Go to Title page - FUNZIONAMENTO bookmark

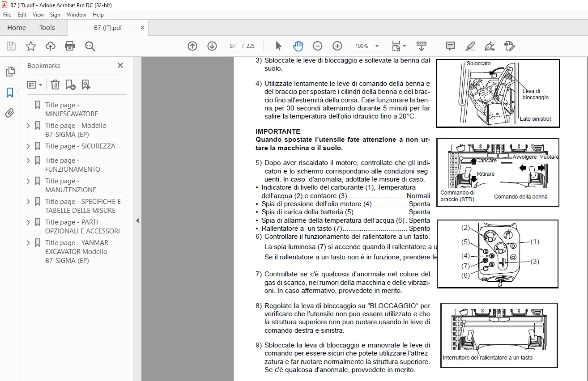[x=72, y=165]
